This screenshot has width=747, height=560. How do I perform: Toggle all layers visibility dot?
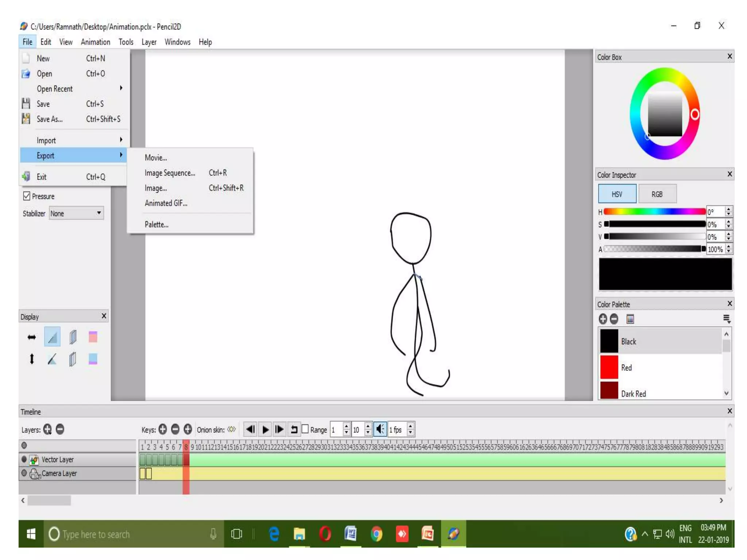pos(24,446)
